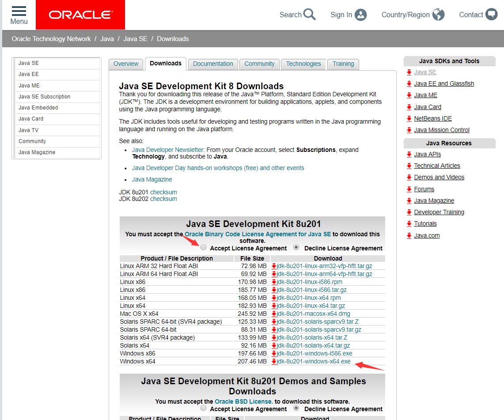Click red arrow icon for jdk-8u201-solaris-x64.tar.gz

pyautogui.click(x=274, y=345)
